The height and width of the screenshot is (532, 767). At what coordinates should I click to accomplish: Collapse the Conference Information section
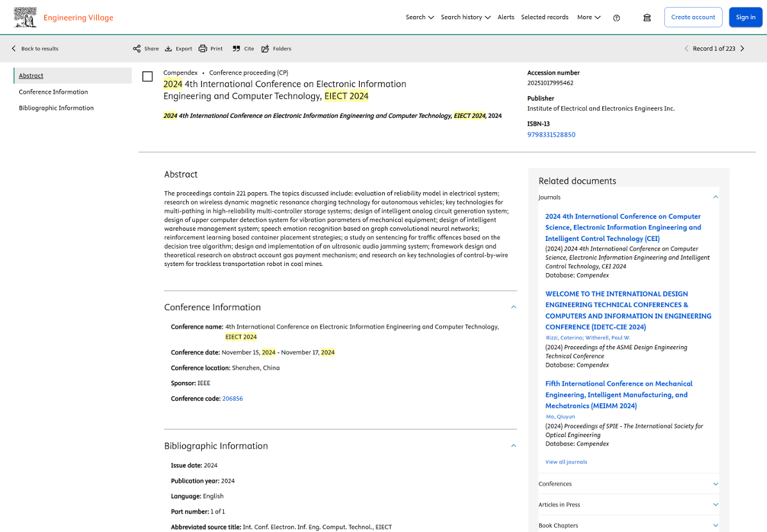tap(514, 307)
